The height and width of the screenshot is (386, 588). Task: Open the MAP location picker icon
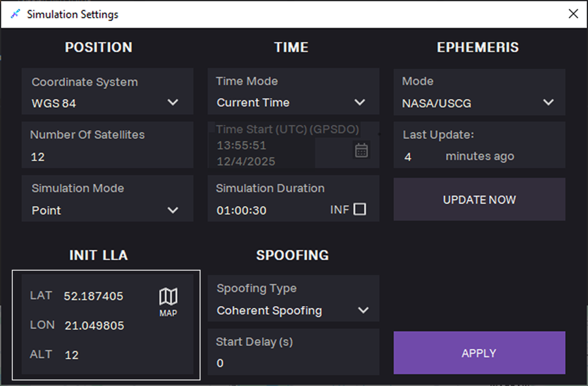click(168, 301)
